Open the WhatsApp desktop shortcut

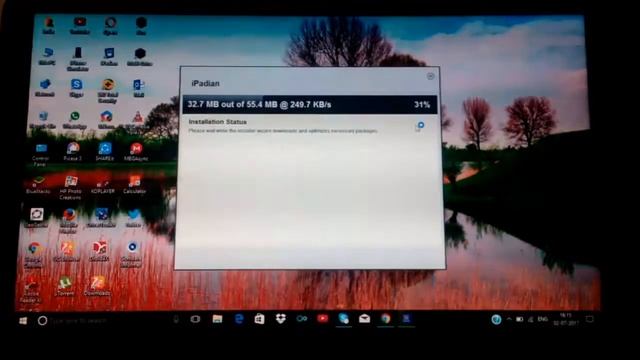coord(75,120)
